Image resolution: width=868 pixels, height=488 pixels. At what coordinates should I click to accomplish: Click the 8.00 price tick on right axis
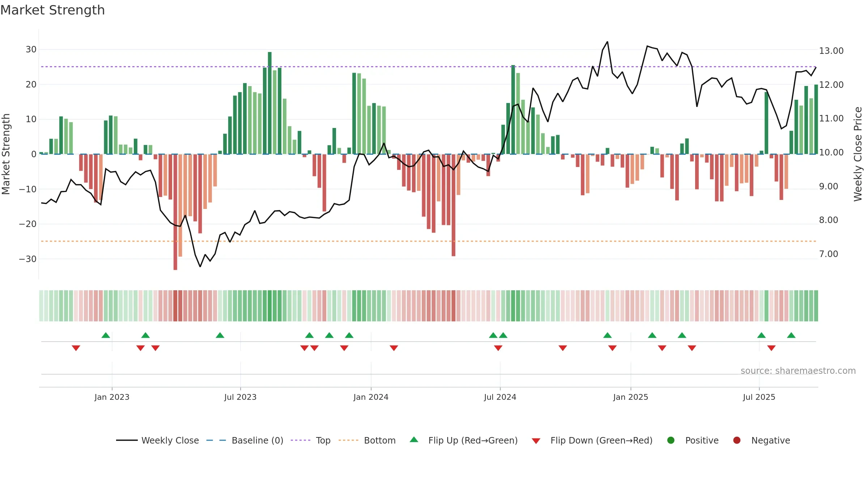(x=829, y=220)
